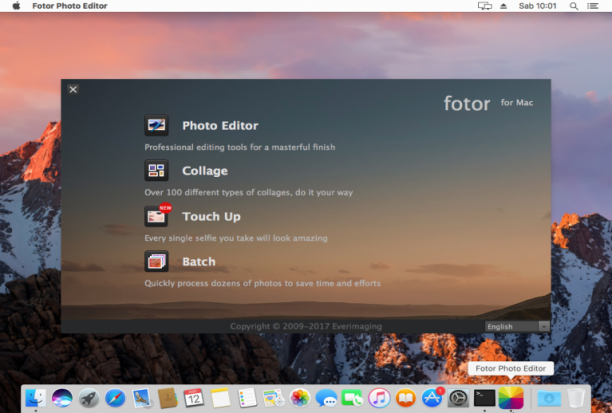The width and height of the screenshot is (612, 413).
Task: Click the Batch title text
Action: 199,262
